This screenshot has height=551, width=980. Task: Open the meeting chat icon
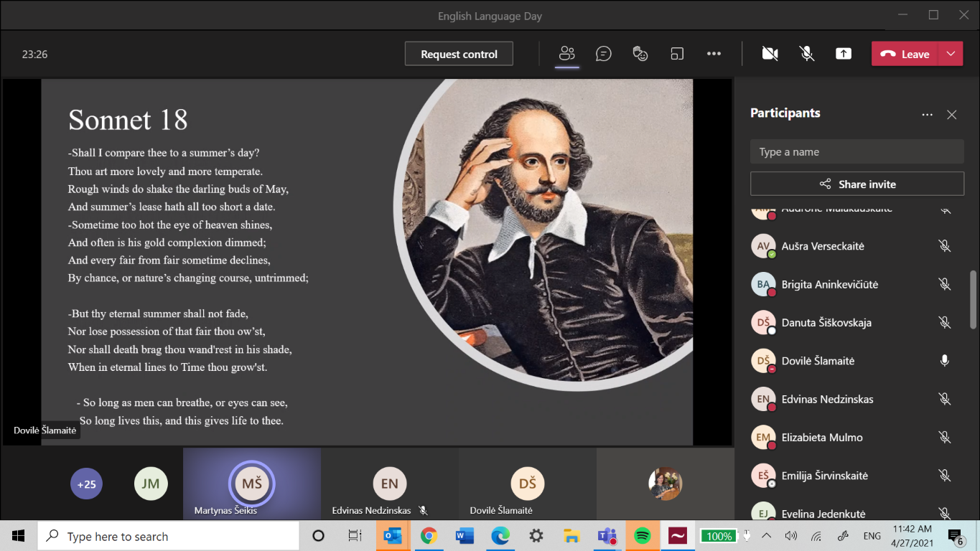coord(604,54)
